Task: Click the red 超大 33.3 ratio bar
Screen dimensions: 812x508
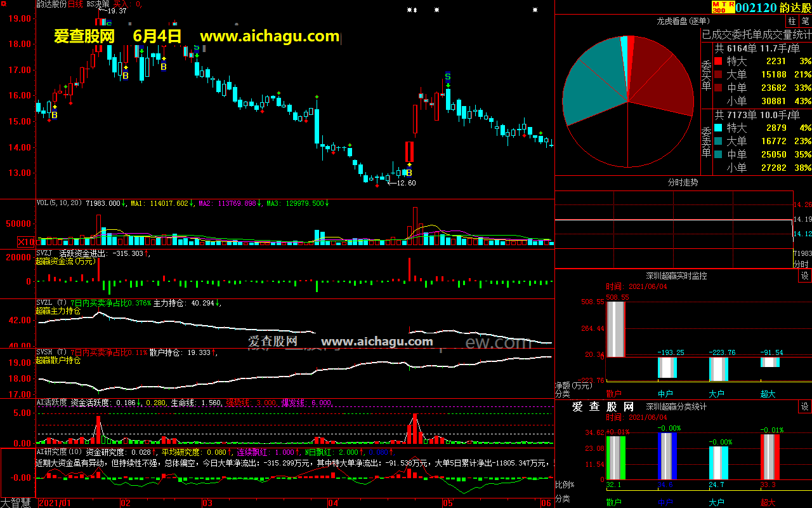Action: [770, 457]
